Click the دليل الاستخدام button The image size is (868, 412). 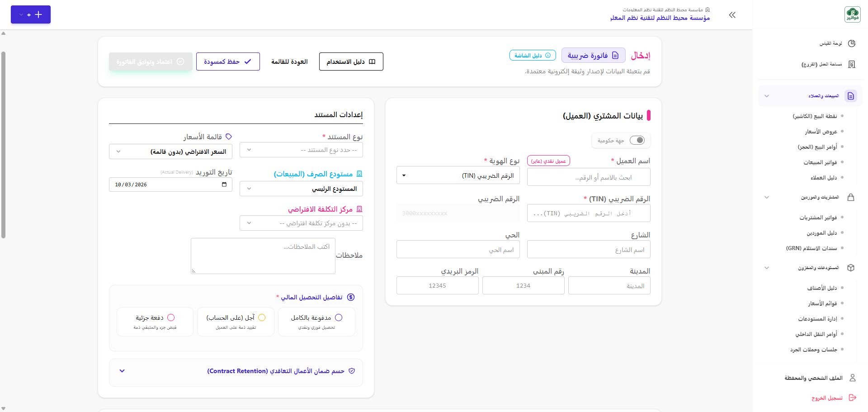click(351, 62)
